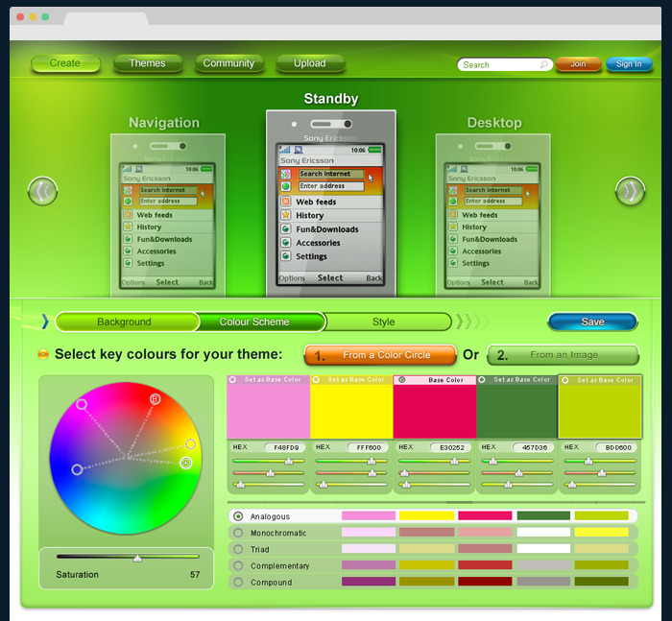Click the pink swatch in Analogous row
Image resolution: width=672 pixels, height=621 pixels.
369,515
